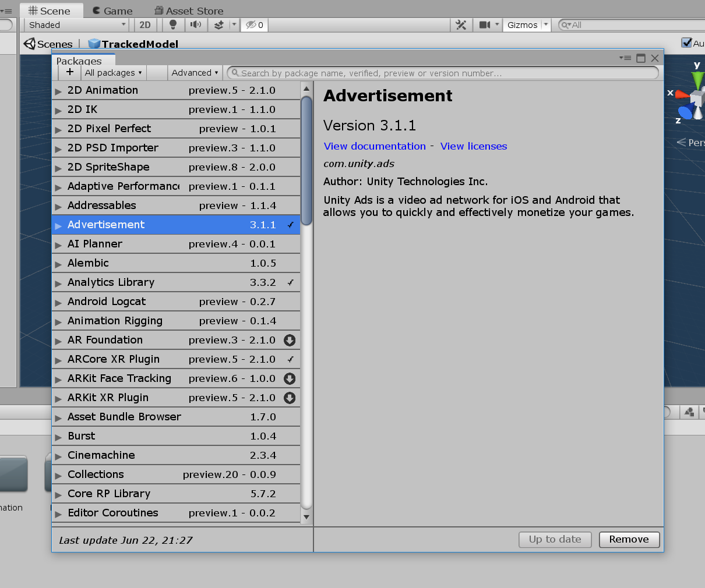Open View documentation link
Image resolution: width=705 pixels, height=588 pixels.
click(375, 146)
